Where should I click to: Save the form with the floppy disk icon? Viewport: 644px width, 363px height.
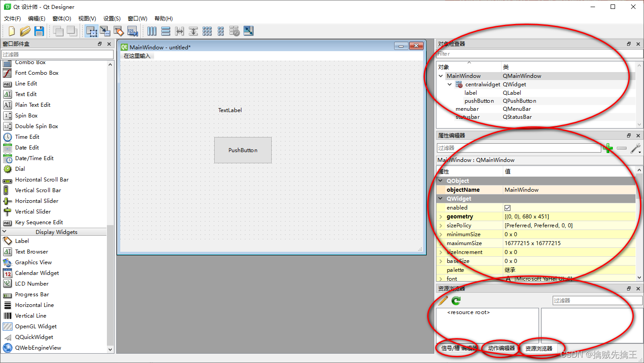pos(39,31)
